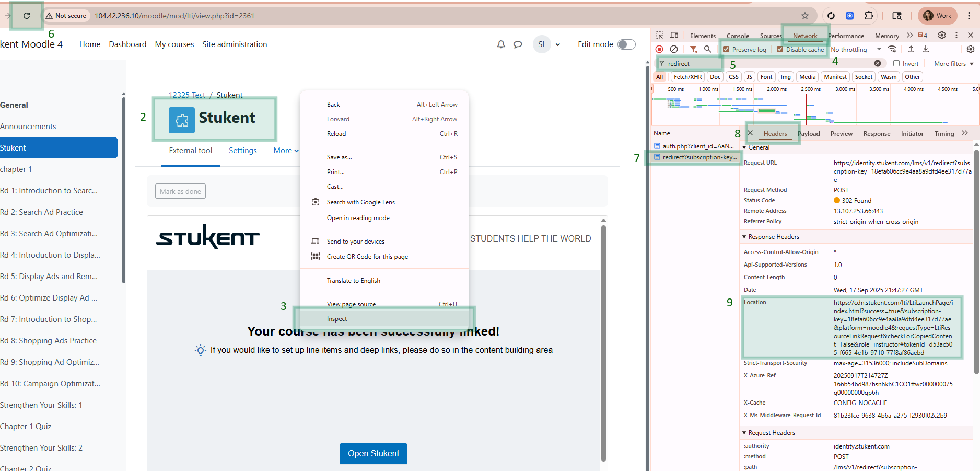Expand the More dropdown in activity tabs

click(x=286, y=151)
